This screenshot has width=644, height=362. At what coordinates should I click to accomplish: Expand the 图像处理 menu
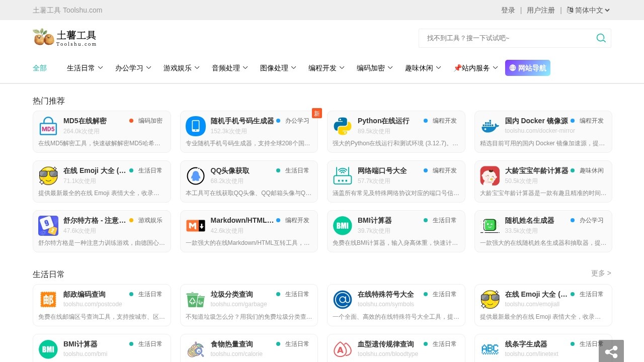[x=278, y=68]
